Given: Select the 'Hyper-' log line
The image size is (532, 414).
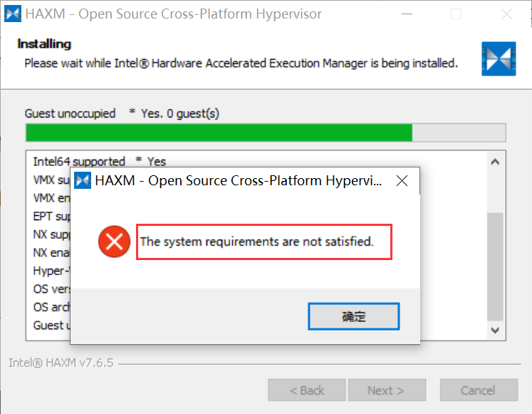Looking at the screenshot, I should (51, 271).
